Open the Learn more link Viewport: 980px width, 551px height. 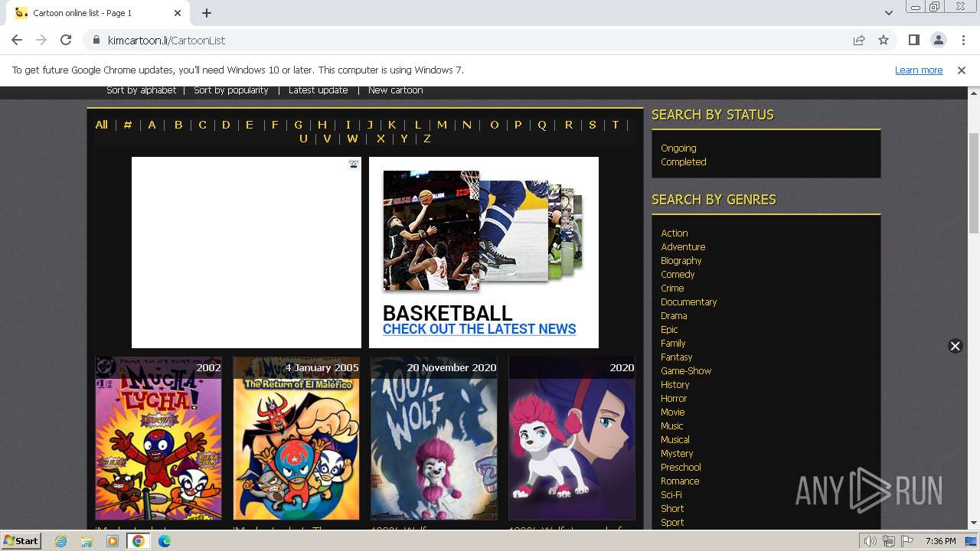pos(919,70)
